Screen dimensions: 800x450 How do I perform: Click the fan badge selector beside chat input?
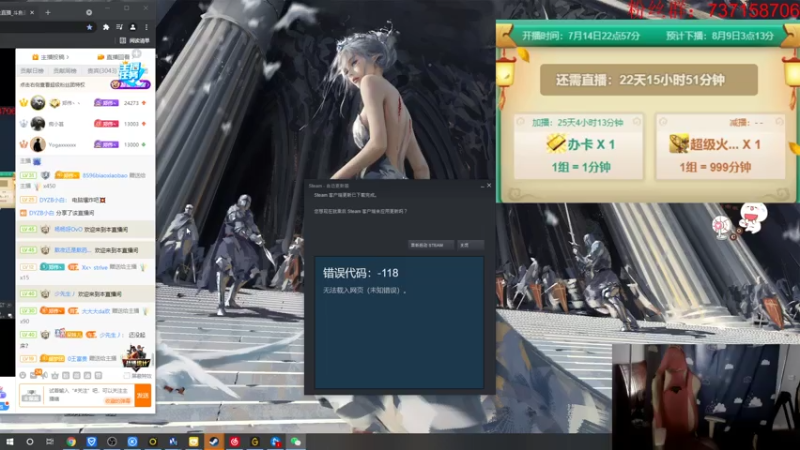[31, 395]
